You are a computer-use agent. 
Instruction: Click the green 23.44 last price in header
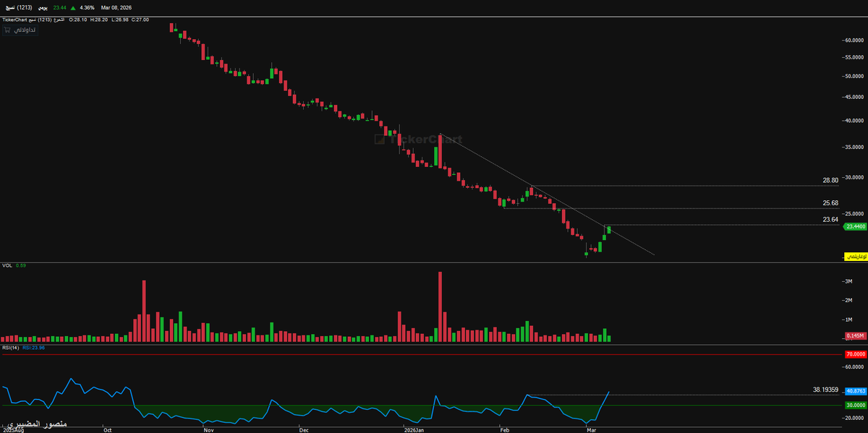(59, 8)
